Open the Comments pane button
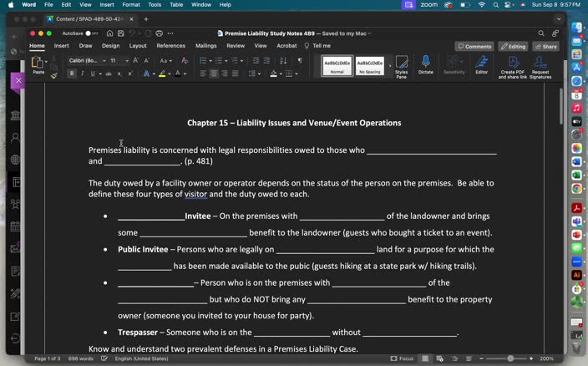588x366 pixels. [x=474, y=46]
